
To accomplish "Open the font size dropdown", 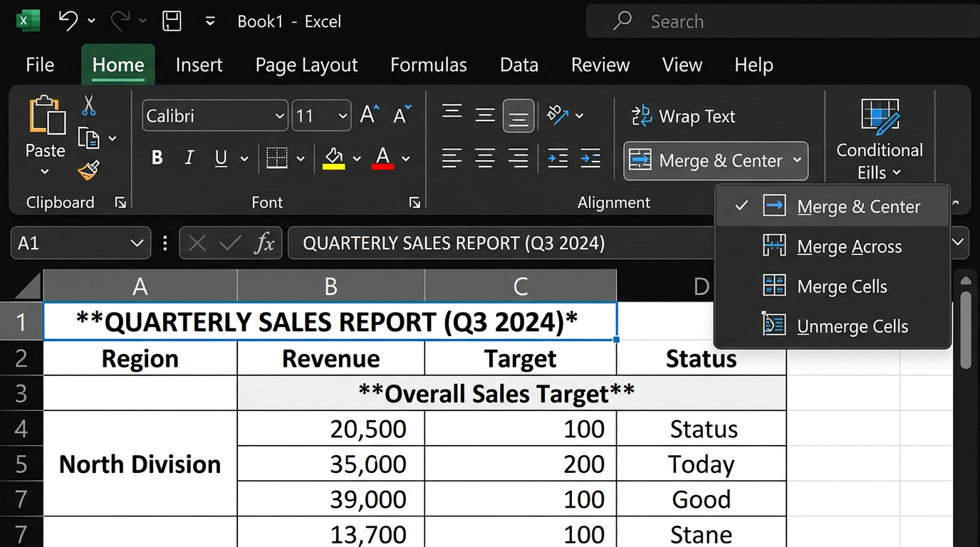I will click(x=343, y=116).
